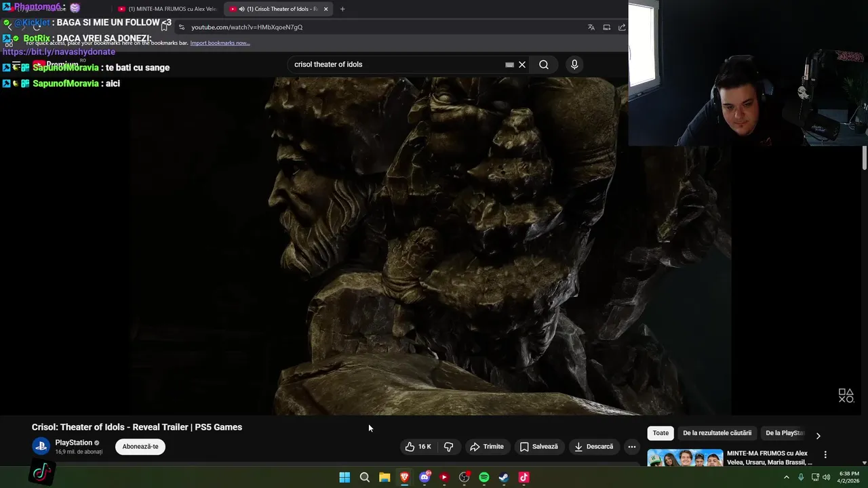This screenshot has width=868, height=488.
Task: Click the tray microphone icon
Action: (x=801, y=477)
